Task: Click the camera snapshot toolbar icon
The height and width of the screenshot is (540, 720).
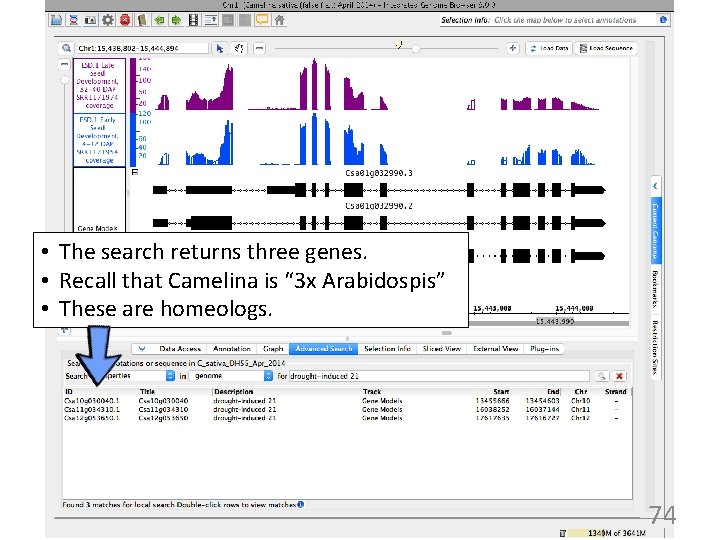Action: [x=90, y=20]
